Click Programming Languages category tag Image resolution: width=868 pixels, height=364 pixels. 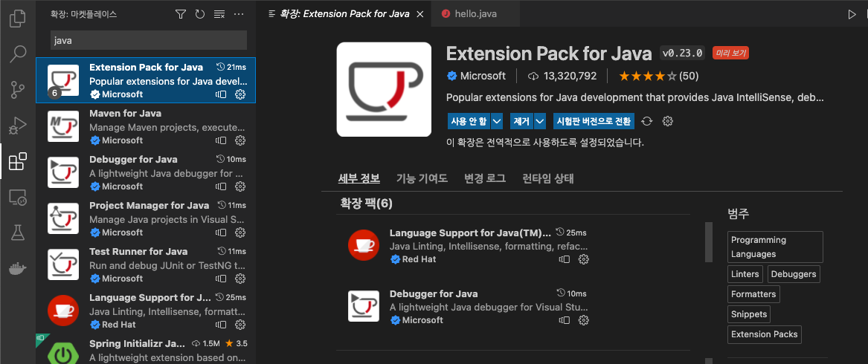[x=775, y=247]
